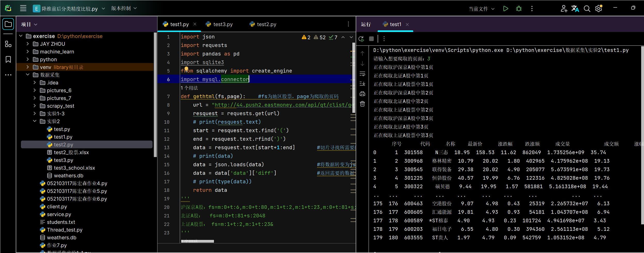Click the run console vertical scrollbar

point(642,136)
